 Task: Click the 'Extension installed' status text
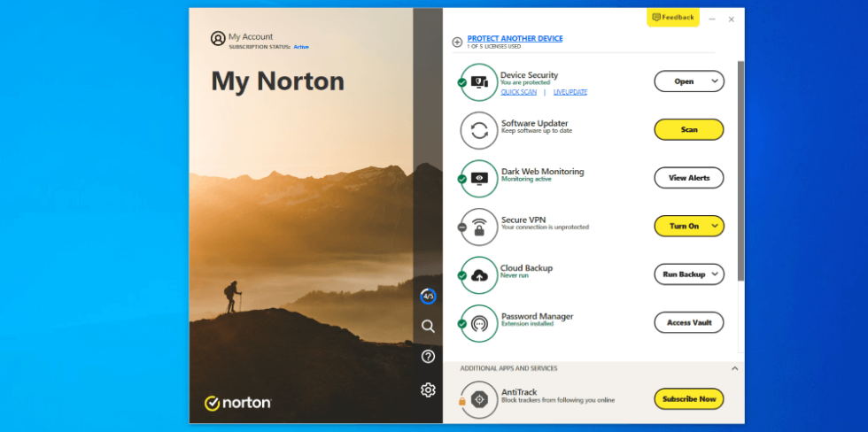(527, 324)
